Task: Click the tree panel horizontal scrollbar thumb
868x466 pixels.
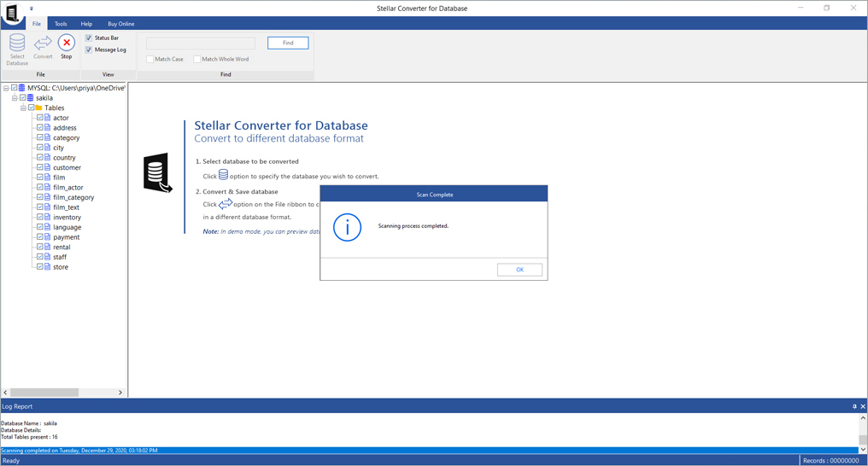Action: tap(44, 393)
